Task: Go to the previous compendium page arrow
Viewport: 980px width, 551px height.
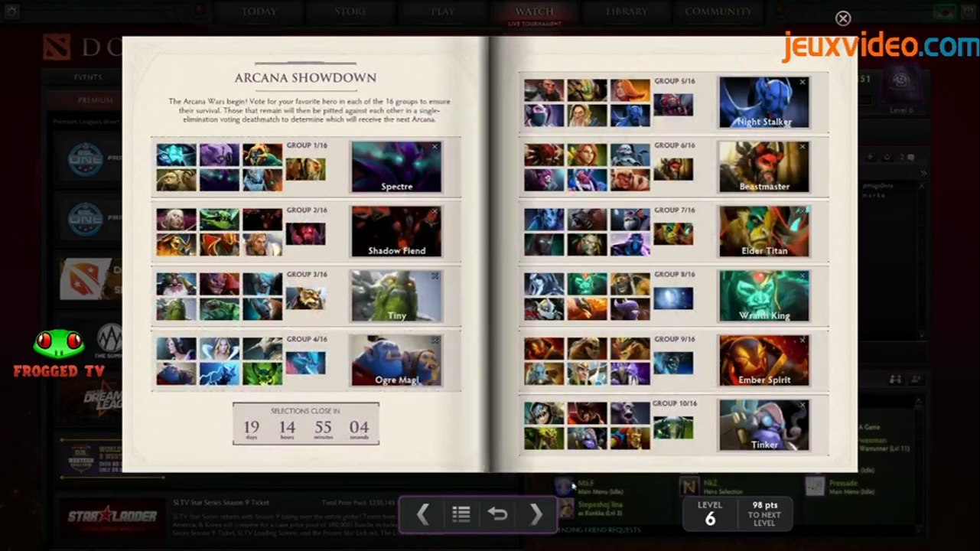Action: tap(422, 515)
